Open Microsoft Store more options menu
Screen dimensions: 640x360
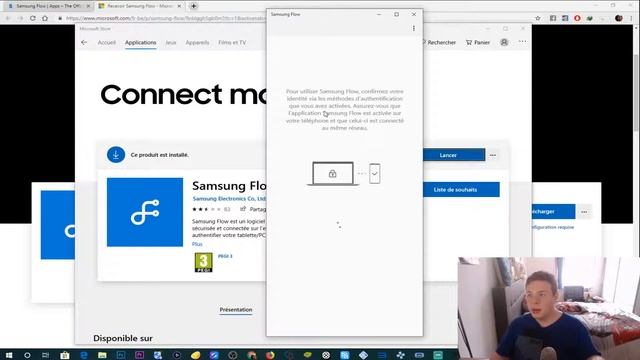click(x=522, y=42)
